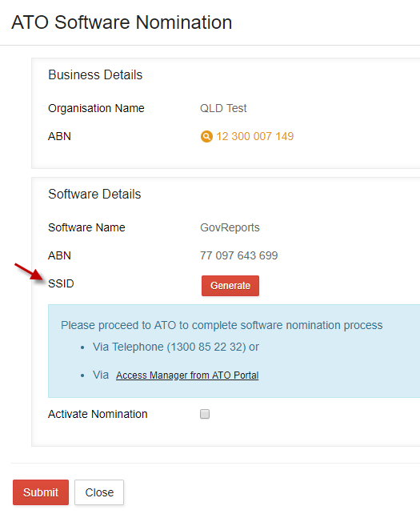
Task: Click the software ABN 77 097 643 699
Action: pos(238,255)
